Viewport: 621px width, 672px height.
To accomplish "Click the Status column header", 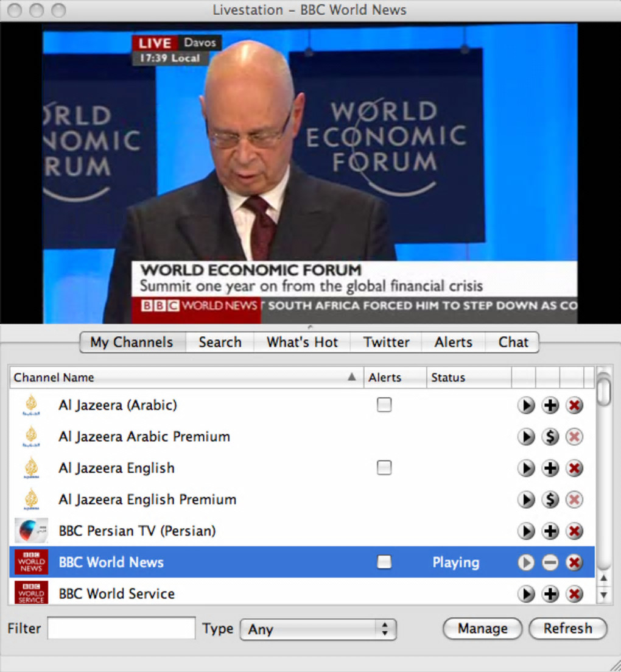I will tap(469, 378).
